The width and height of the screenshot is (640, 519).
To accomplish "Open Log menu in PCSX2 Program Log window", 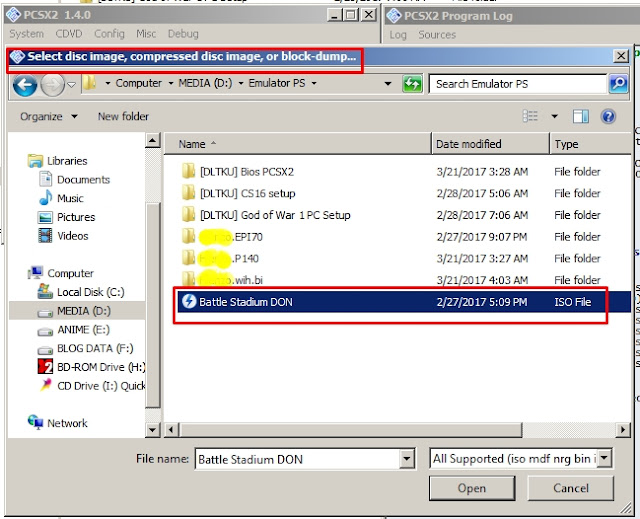I will (398, 35).
